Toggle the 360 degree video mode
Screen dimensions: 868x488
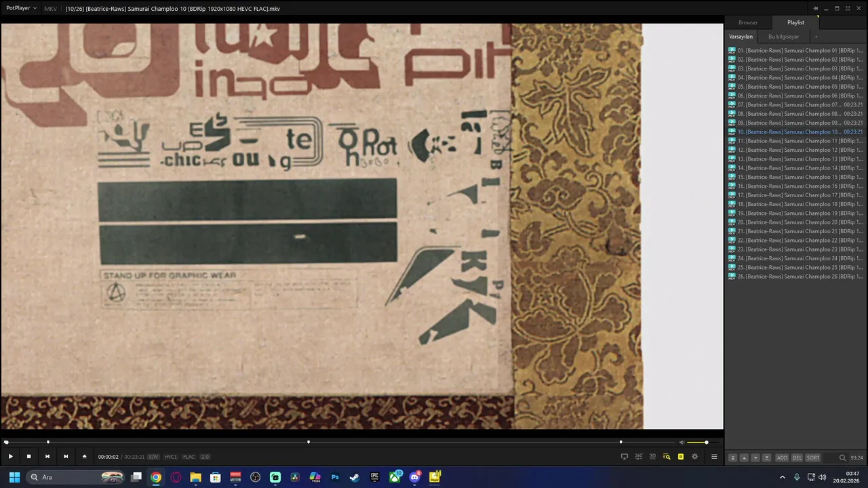coord(639,457)
